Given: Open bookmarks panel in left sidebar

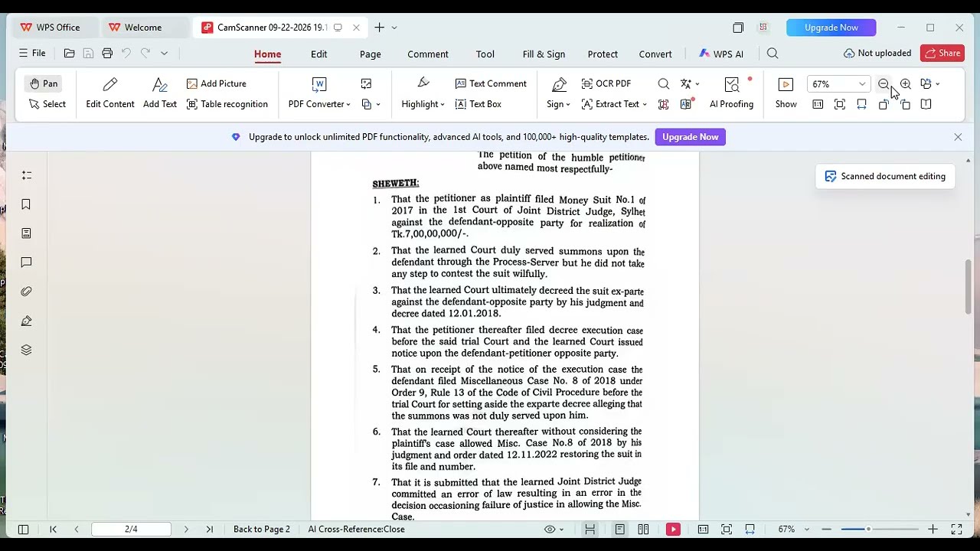Looking at the screenshot, I should click(26, 204).
